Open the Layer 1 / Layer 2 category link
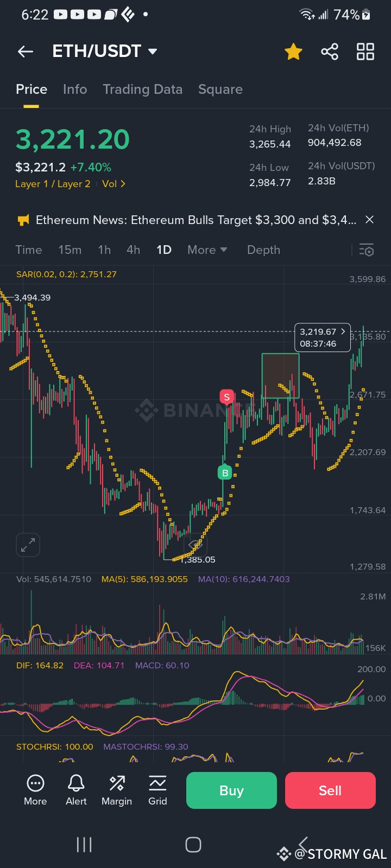This screenshot has width=391, height=868. pos(53,184)
